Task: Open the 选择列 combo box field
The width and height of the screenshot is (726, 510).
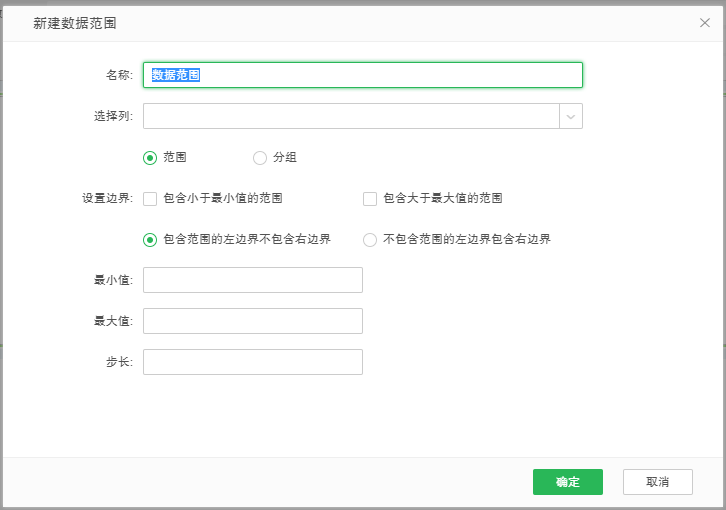Action: (350, 116)
